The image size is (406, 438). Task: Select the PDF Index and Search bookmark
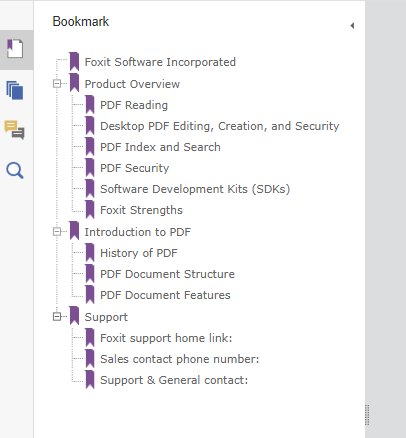pyautogui.click(x=160, y=147)
